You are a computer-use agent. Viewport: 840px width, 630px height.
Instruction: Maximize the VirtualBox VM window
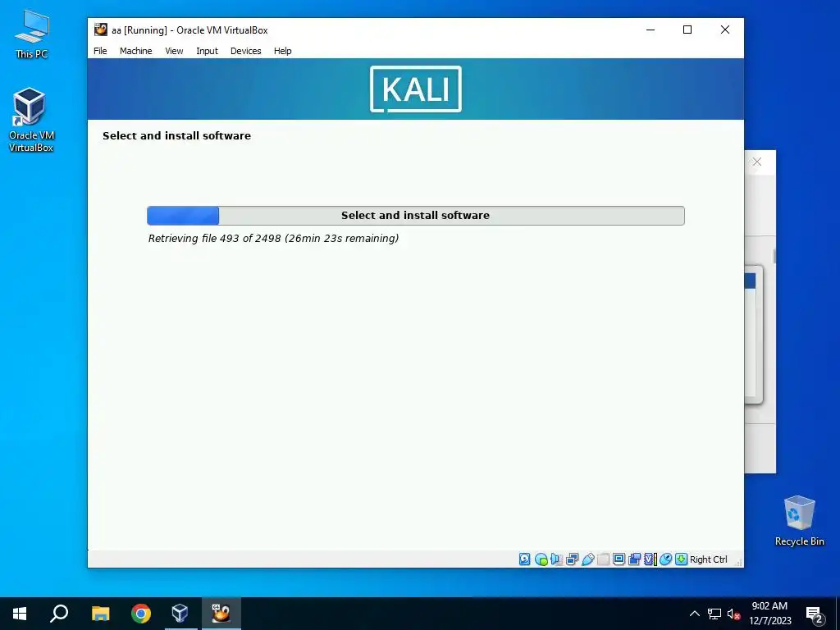click(687, 30)
